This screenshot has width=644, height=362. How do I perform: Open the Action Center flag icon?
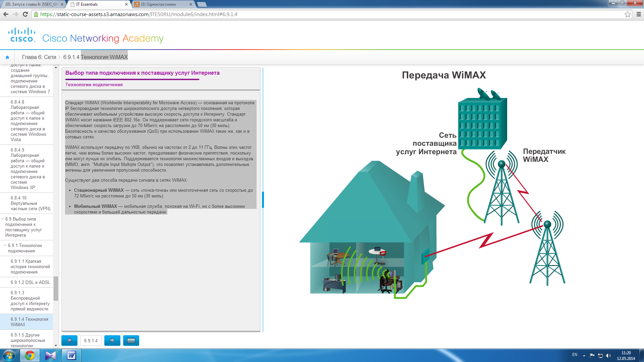(592, 355)
